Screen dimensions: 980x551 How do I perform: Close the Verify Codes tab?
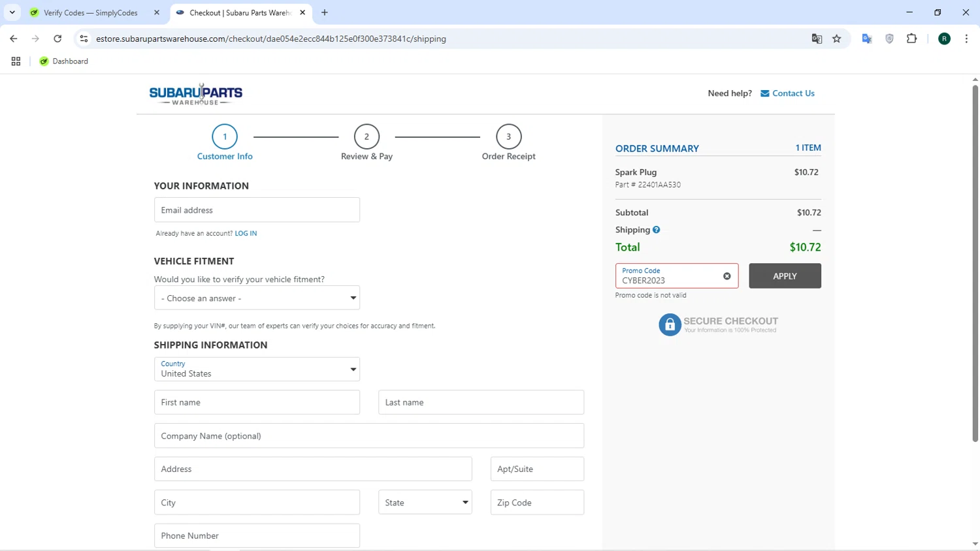click(156, 12)
